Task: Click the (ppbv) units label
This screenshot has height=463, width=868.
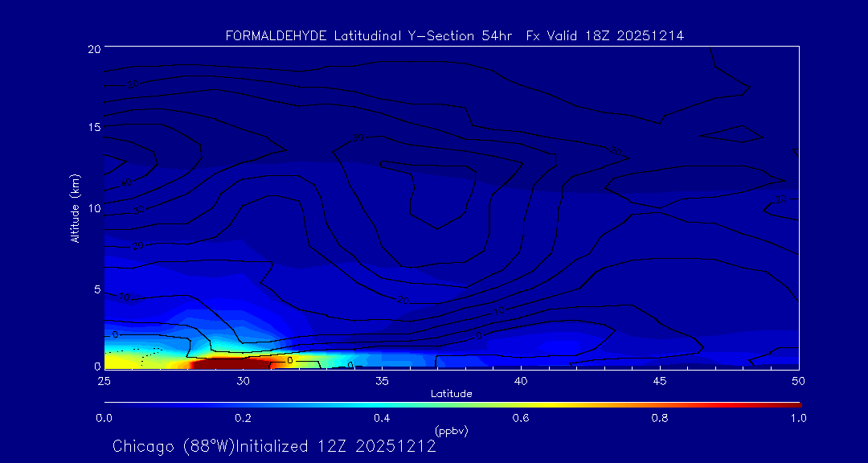Action: [451, 431]
